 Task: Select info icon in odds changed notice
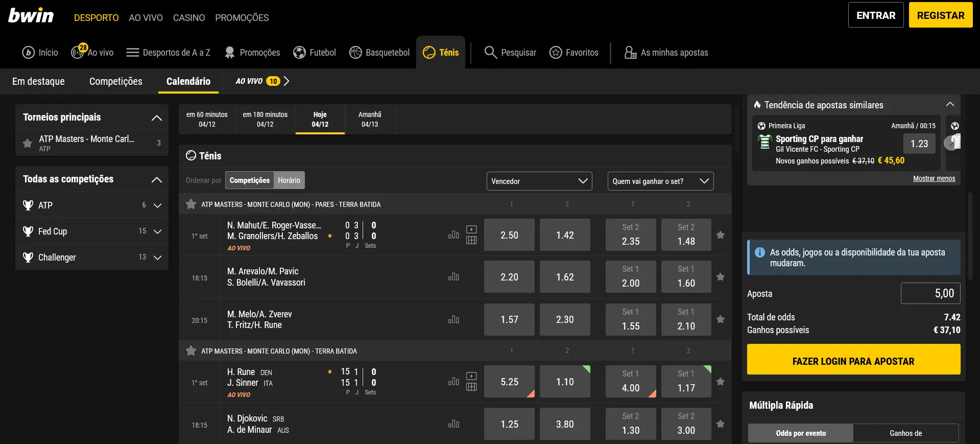click(x=760, y=252)
